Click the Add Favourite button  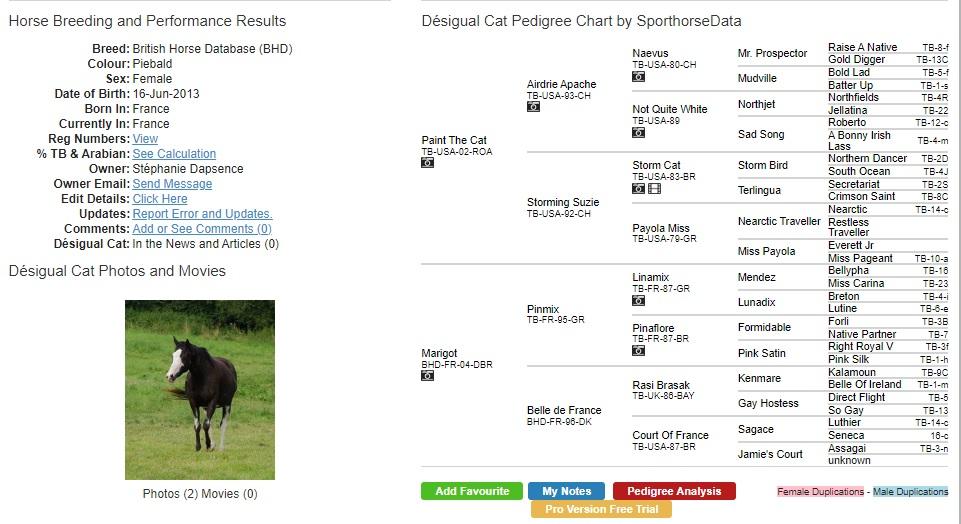(x=472, y=491)
